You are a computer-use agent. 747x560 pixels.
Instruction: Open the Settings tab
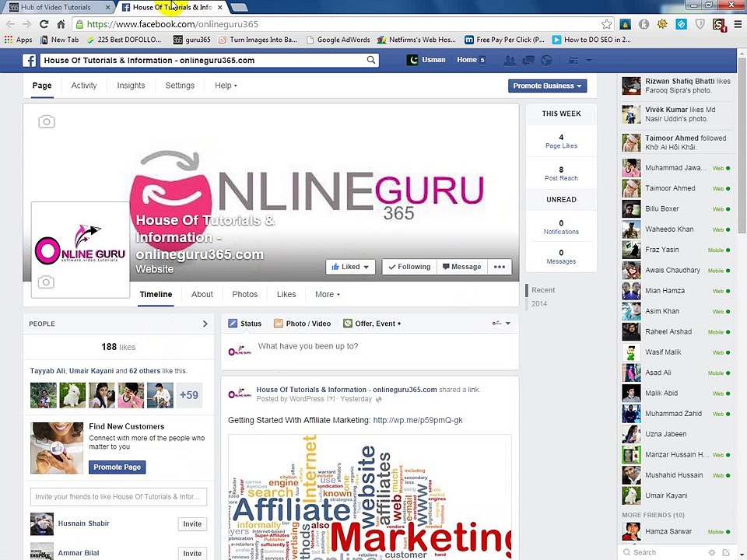click(180, 86)
